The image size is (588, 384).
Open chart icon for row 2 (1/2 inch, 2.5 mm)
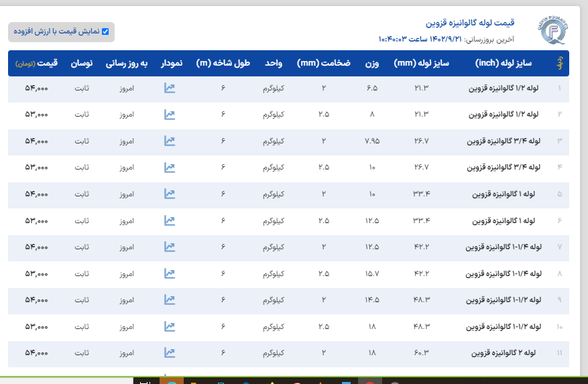click(170, 115)
